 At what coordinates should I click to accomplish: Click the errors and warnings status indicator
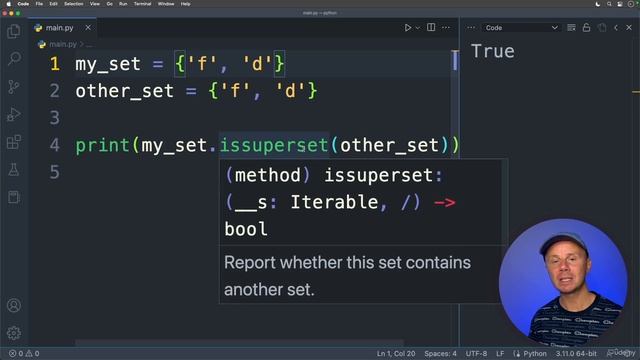point(24,353)
